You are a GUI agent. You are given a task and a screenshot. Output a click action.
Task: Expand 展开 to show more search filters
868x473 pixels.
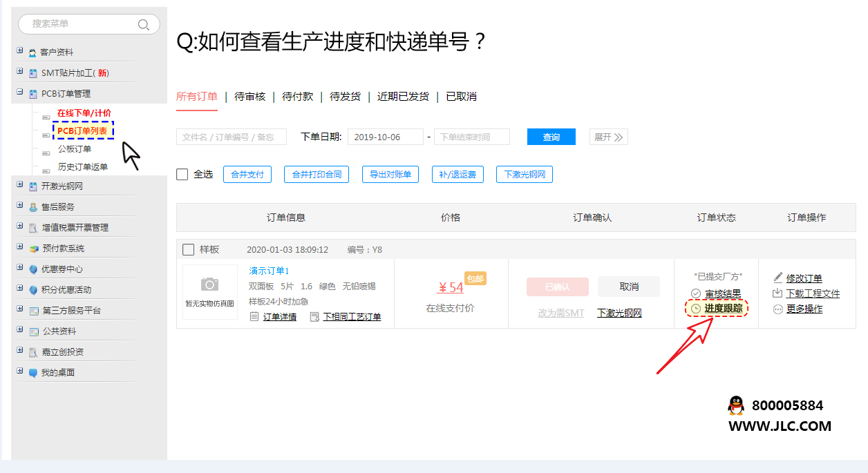608,137
